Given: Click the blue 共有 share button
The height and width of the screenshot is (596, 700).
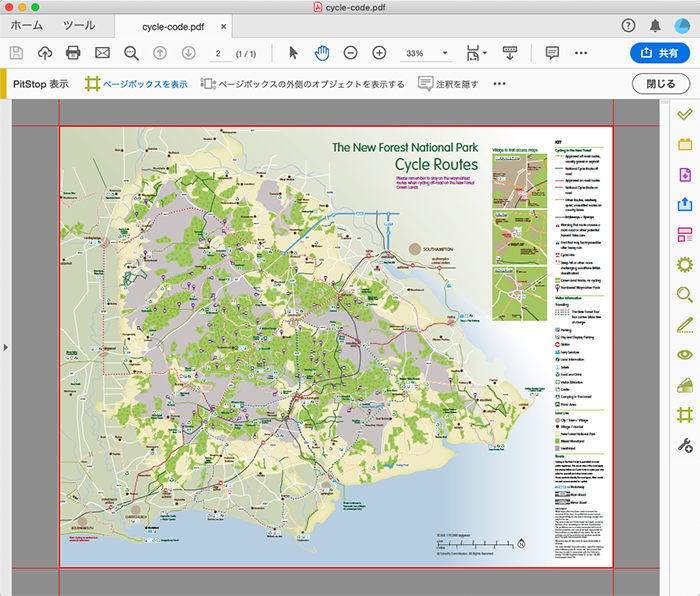Looking at the screenshot, I should (x=660, y=53).
